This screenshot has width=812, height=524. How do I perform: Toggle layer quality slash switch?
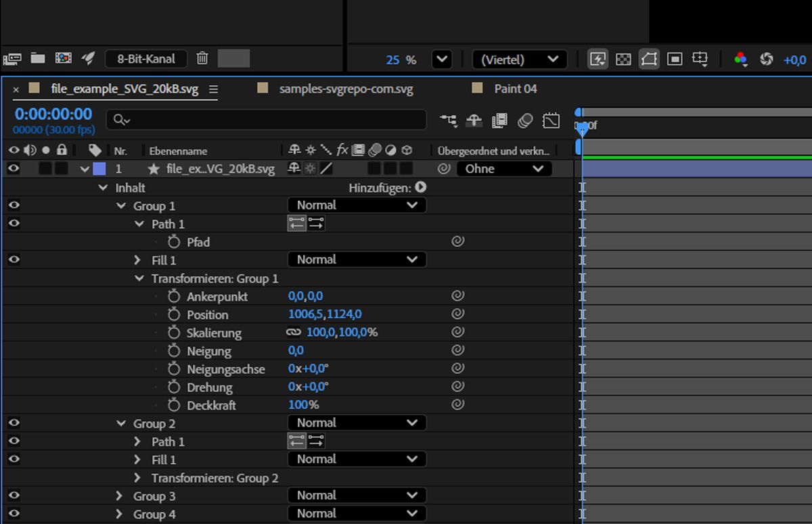coord(326,168)
